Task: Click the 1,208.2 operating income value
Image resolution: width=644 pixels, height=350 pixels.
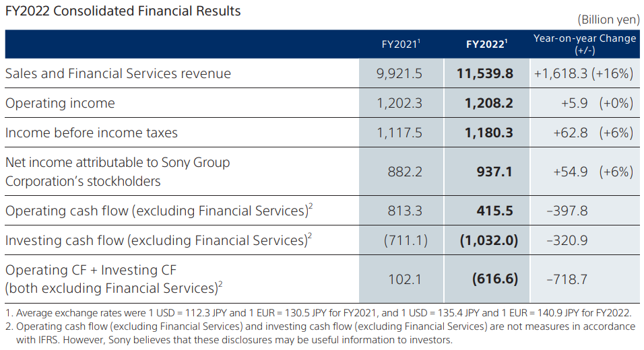Action: point(488,103)
